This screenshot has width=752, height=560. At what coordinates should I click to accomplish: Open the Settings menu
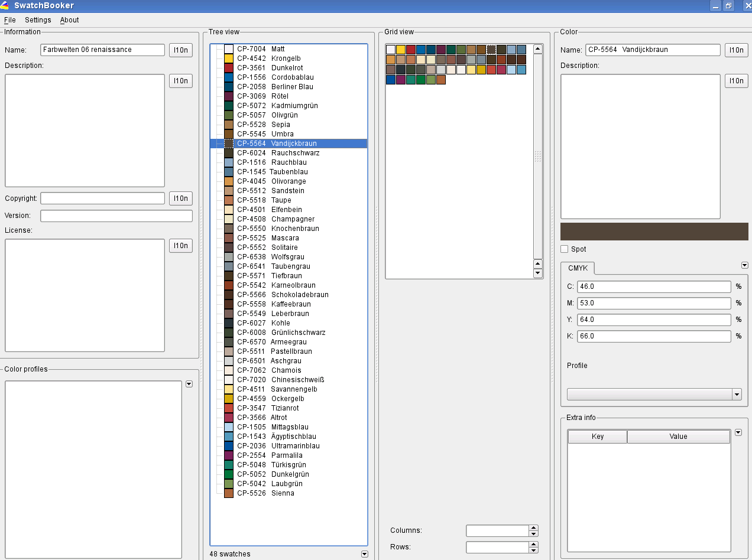coord(38,20)
